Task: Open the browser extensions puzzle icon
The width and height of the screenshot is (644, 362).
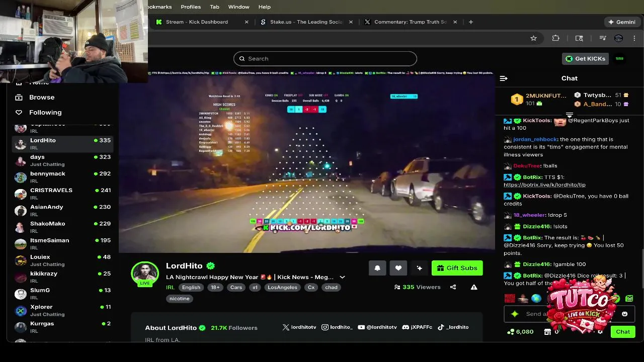Action: pyautogui.click(x=556, y=38)
